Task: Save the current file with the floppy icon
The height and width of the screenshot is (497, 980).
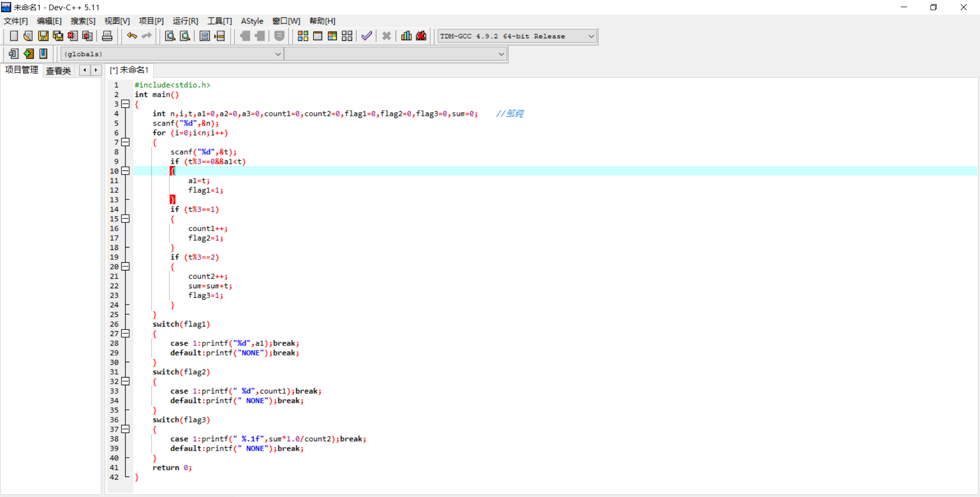Action: click(x=43, y=36)
